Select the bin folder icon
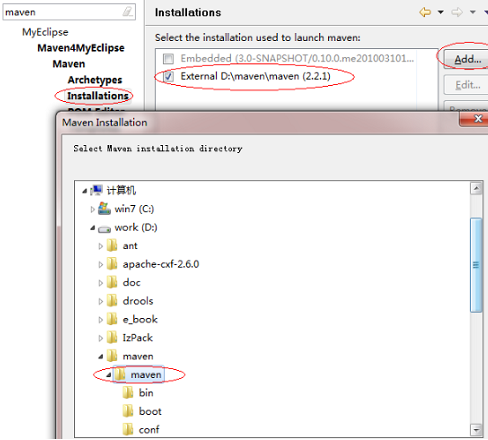The height and width of the screenshot is (440, 488). coord(128,392)
